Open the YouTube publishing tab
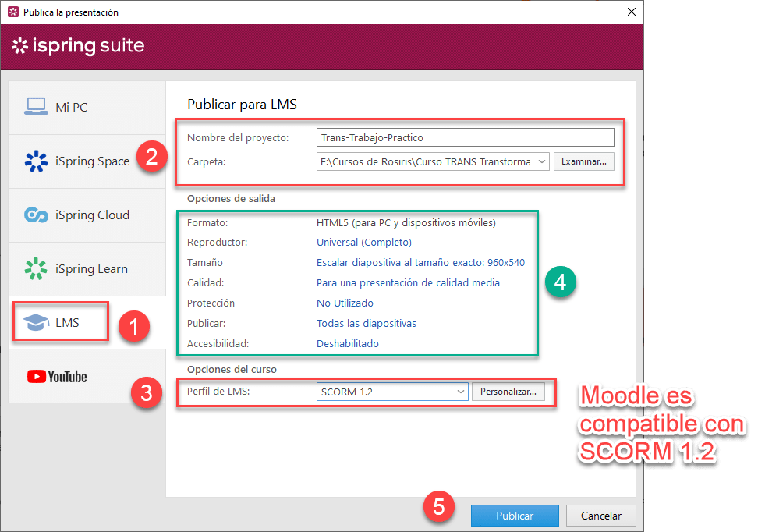Screen dimensions: 758x532 (x=87, y=376)
